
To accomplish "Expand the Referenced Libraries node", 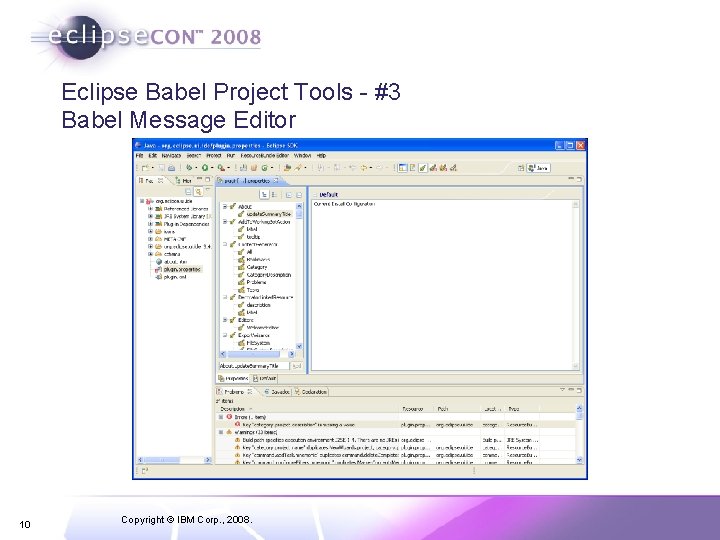I will click(150, 209).
